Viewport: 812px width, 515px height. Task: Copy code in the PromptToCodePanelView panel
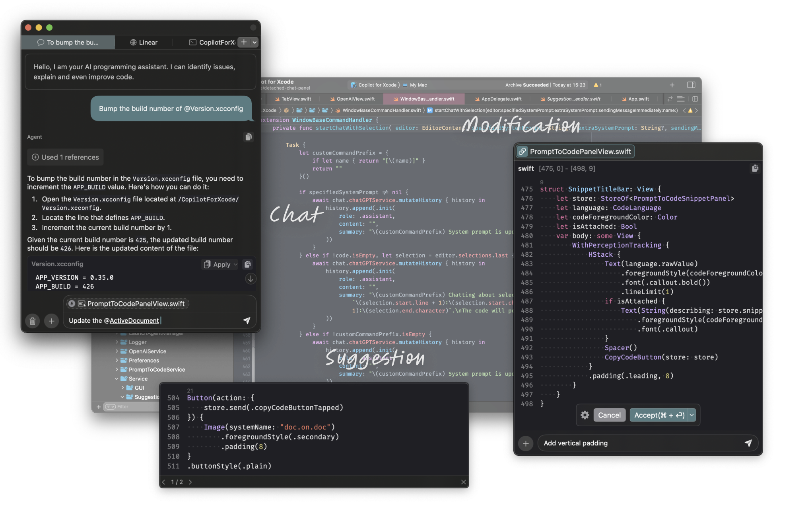(755, 168)
